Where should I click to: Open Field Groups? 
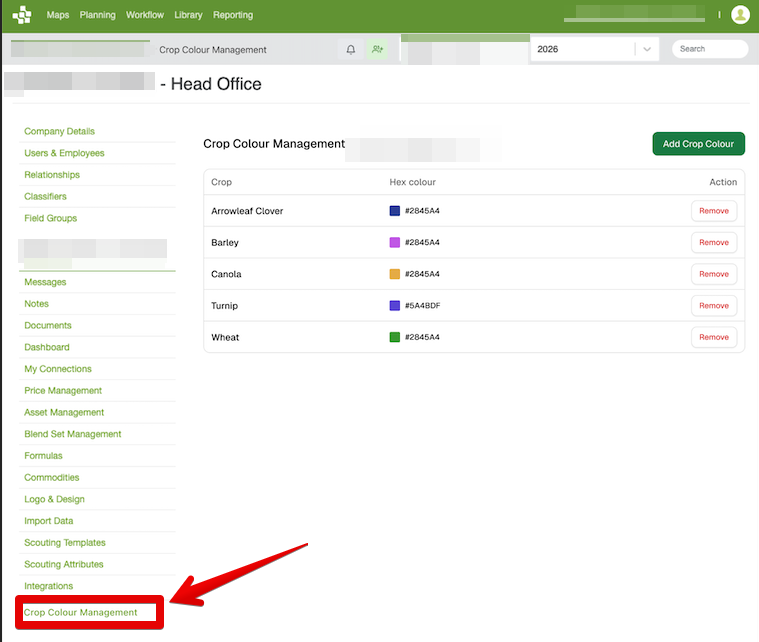pos(50,218)
